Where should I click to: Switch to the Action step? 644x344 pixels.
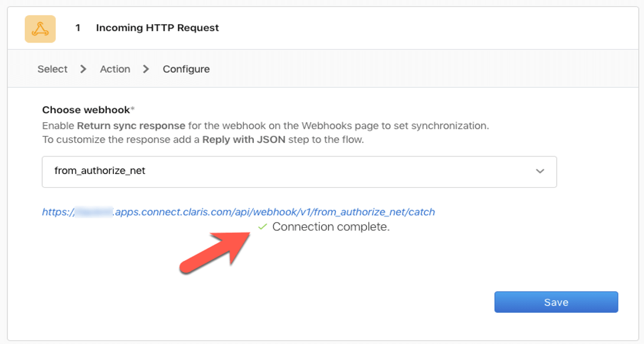pyautogui.click(x=115, y=69)
